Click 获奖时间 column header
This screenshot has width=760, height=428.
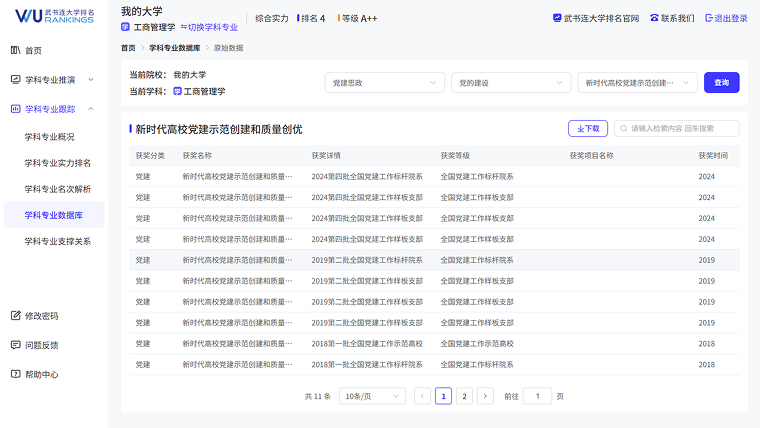[x=713, y=156]
